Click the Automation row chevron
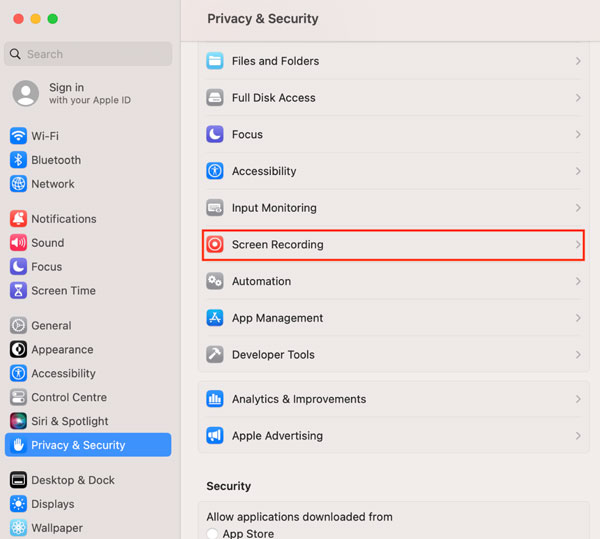The height and width of the screenshot is (539, 600). [x=578, y=281]
